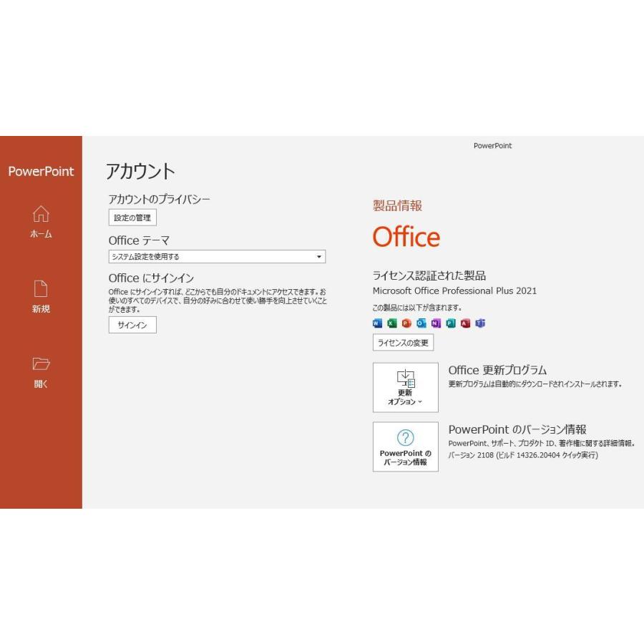Click the PowerPoint label atop the sidebar
644x644 pixels.
click(41, 172)
